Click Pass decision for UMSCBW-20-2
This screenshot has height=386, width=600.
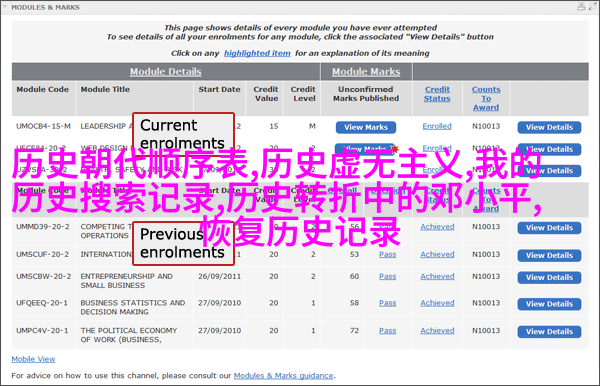(388, 276)
